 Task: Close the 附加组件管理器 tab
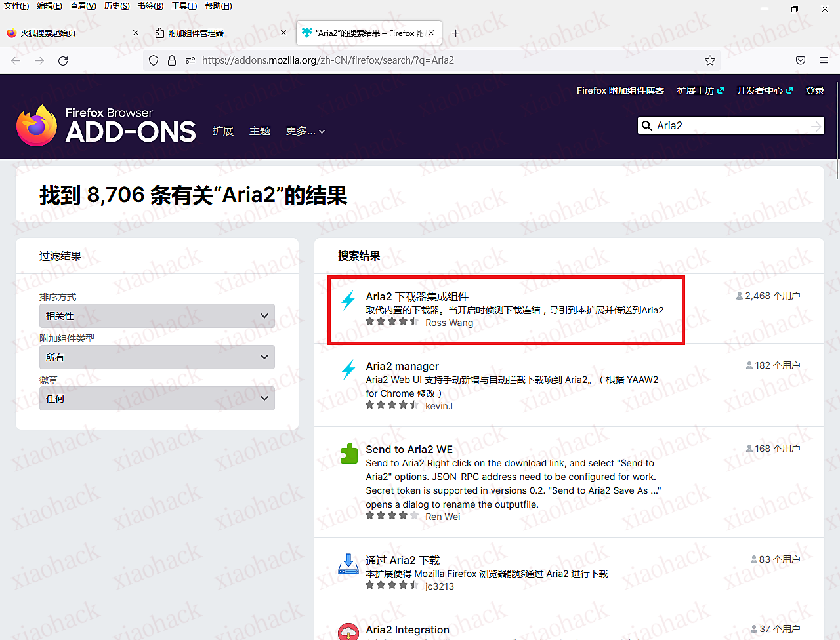click(283, 33)
